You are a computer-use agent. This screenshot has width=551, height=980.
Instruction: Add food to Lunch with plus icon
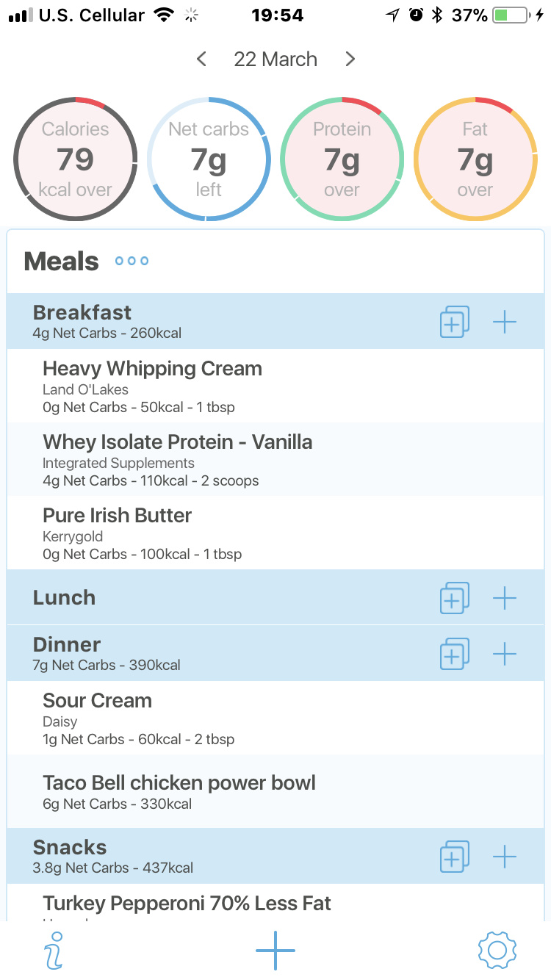[x=505, y=598]
